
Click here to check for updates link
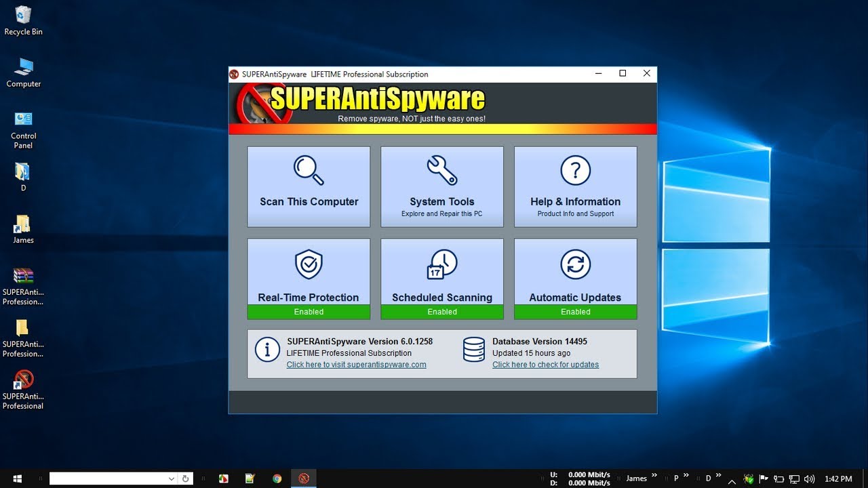tap(545, 365)
